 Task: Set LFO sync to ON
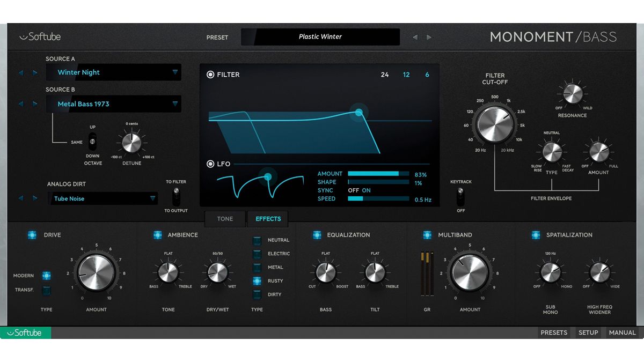366,190
